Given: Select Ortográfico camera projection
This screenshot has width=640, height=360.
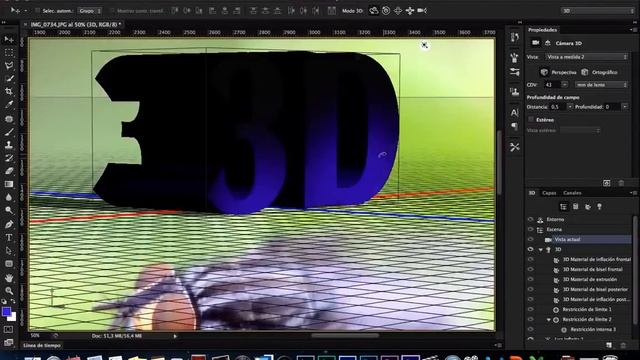Looking at the screenshot, I should coord(599,72).
